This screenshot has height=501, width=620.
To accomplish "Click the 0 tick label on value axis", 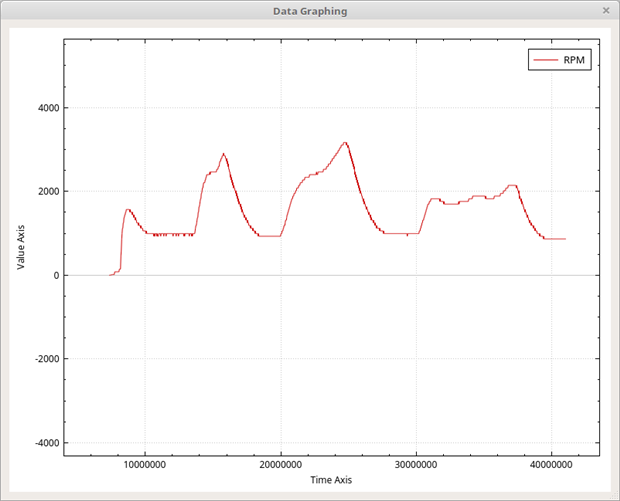I will [55, 275].
